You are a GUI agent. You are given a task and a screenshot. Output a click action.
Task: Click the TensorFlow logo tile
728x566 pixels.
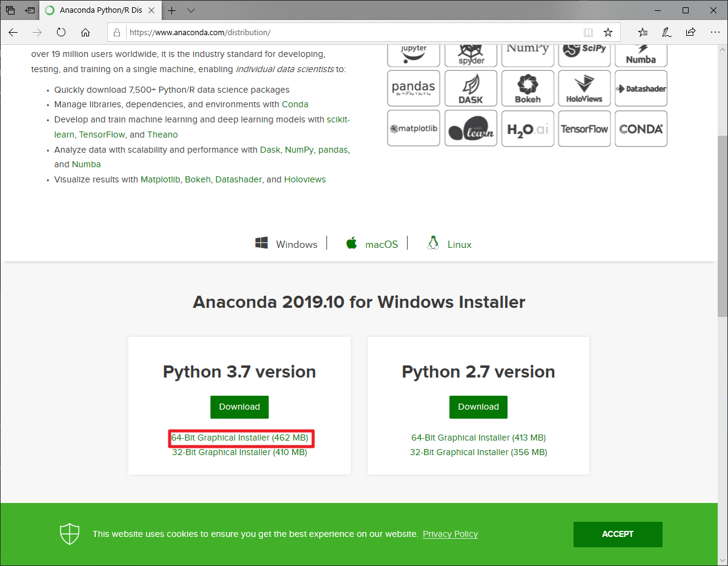[584, 128]
